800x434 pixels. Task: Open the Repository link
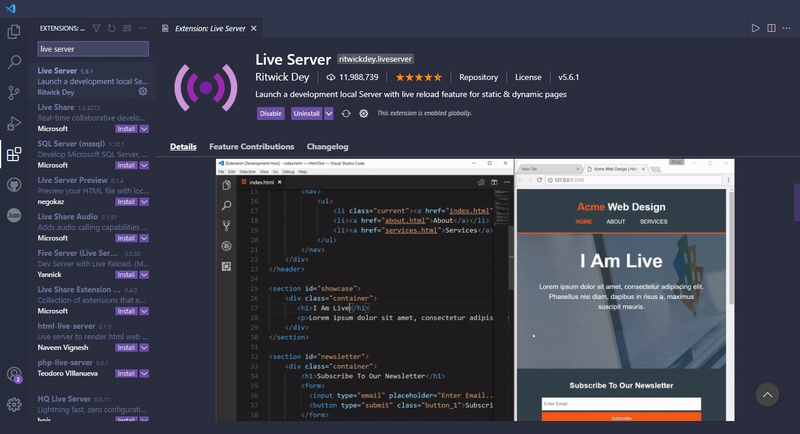coord(479,78)
